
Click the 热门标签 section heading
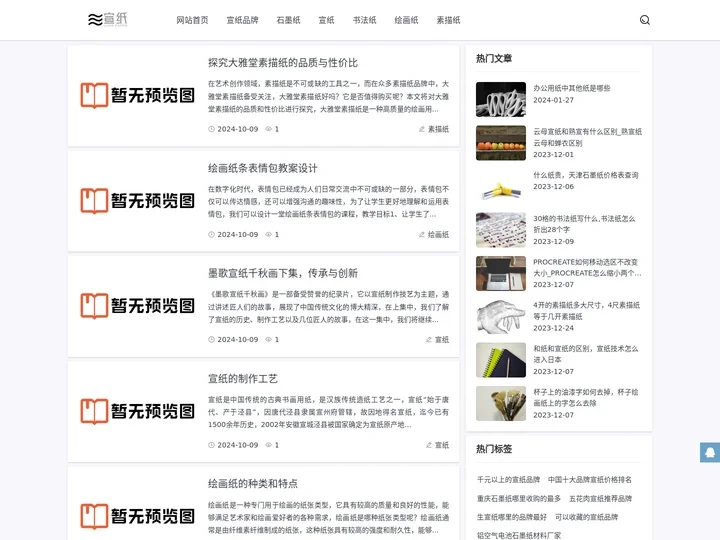494,449
